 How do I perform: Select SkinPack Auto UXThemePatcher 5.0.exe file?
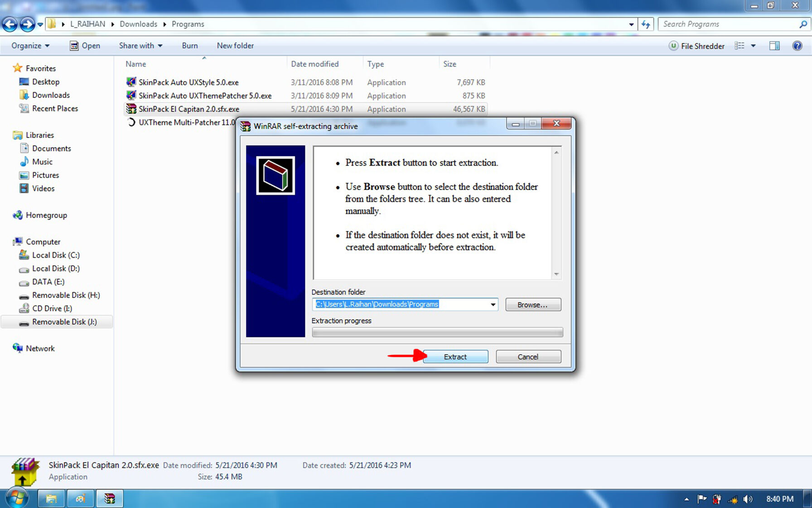(205, 96)
